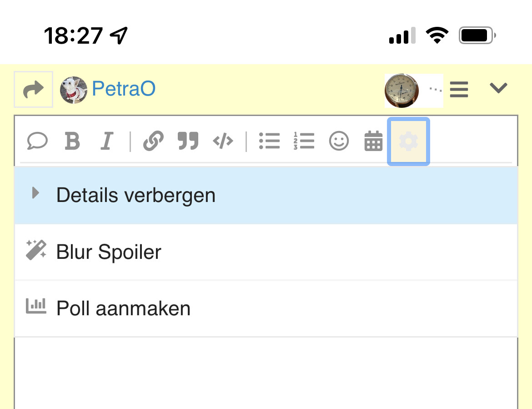
Task: Click the speech bubble whisper icon
Action: 37,141
